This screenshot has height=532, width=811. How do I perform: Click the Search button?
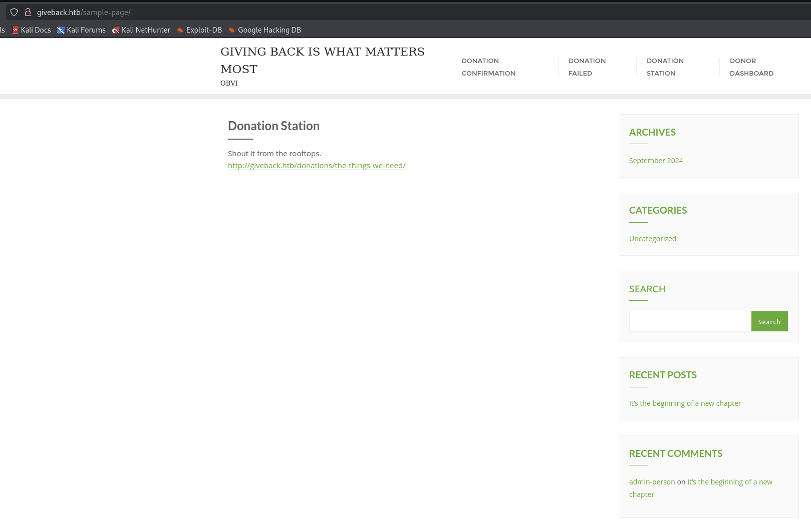769,321
